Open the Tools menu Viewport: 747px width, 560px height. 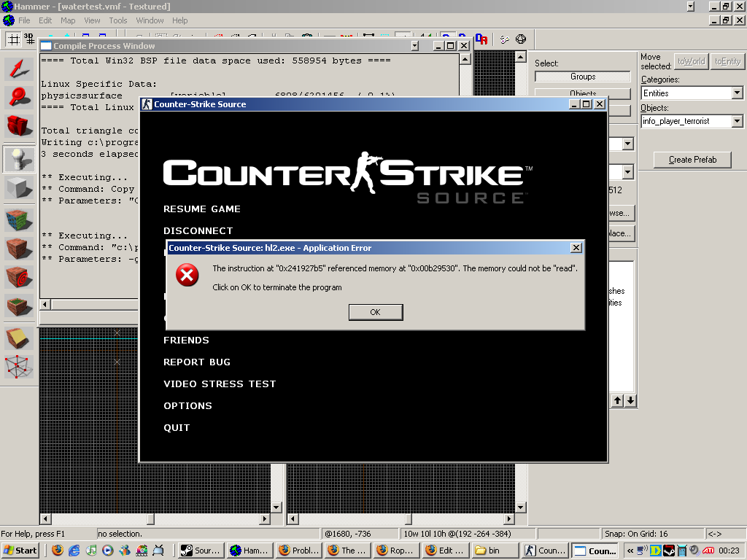click(117, 20)
